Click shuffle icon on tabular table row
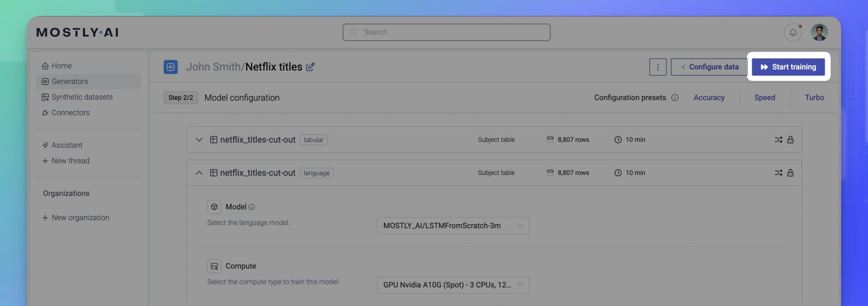The width and height of the screenshot is (868, 306). 778,140
